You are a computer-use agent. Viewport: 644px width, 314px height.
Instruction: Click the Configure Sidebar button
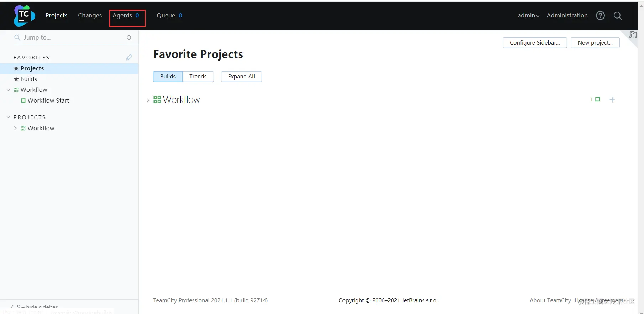click(535, 43)
